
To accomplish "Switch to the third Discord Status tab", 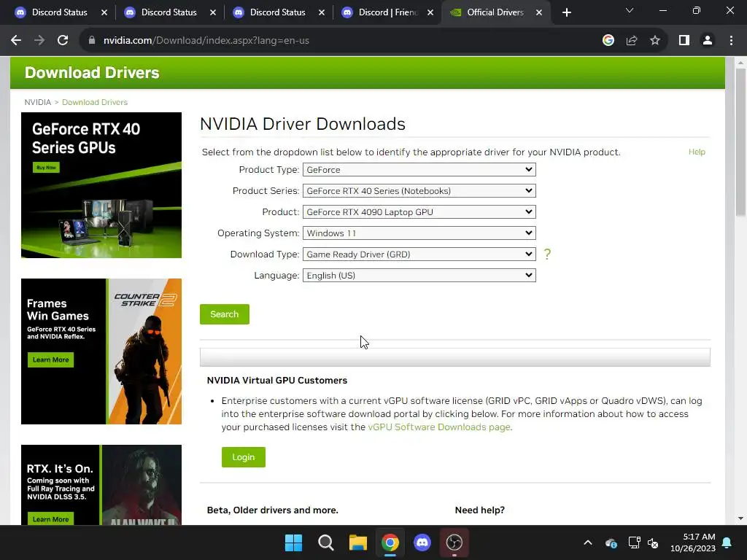I will tap(277, 12).
